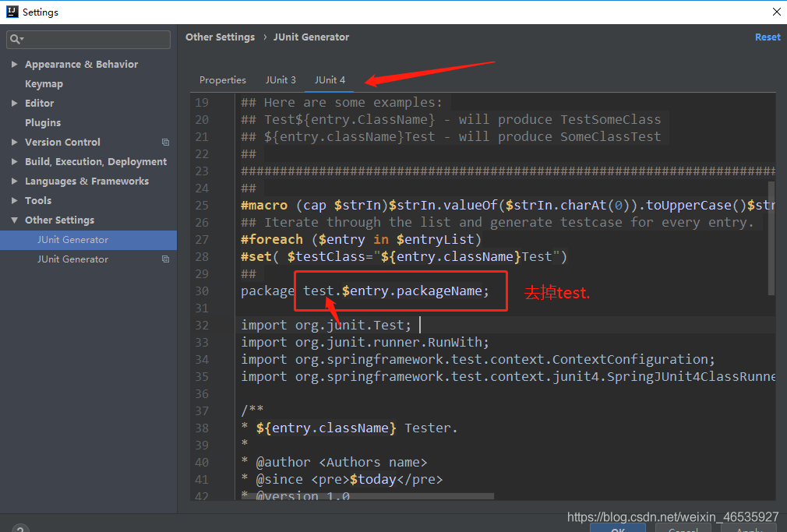The height and width of the screenshot is (532, 787).
Task: Open the Keymap settings page
Action: [44, 84]
